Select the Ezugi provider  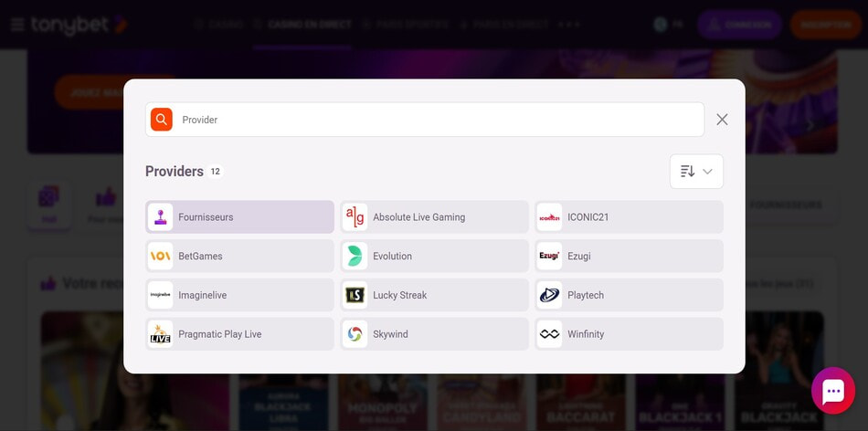pyautogui.click(x=629, y=257)
